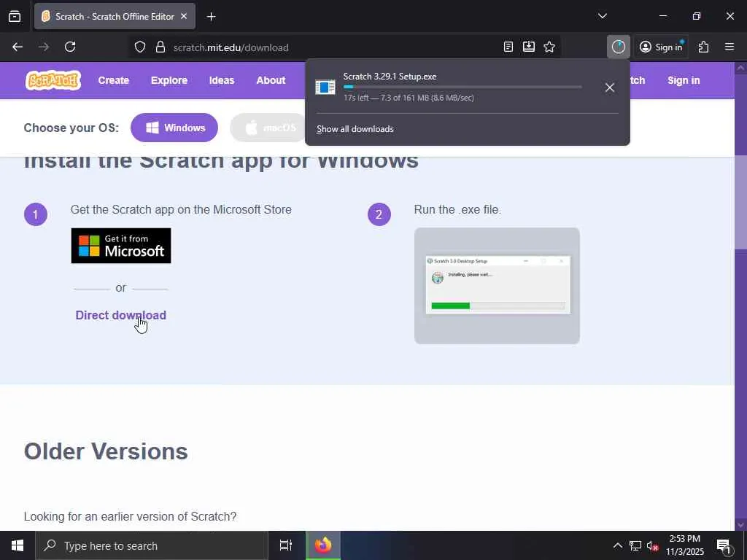
Task: Click the forward navigation arrow
Action: tap(44, 47)
